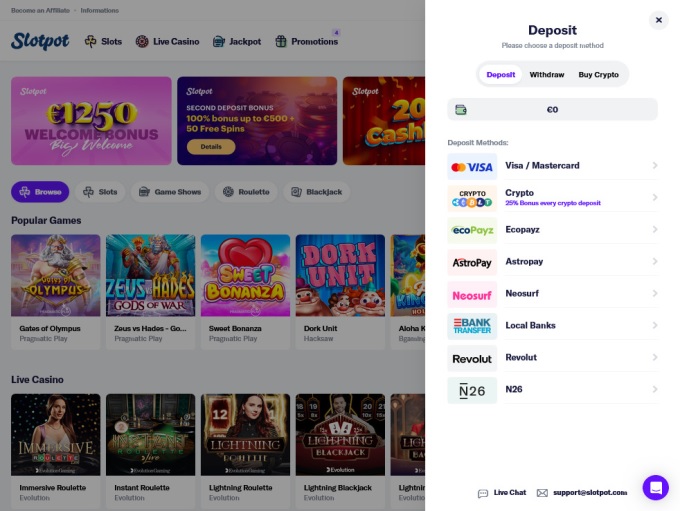The image size is (680, 511).
Task: Click the €0 balance field
Action: click(552, 110)
